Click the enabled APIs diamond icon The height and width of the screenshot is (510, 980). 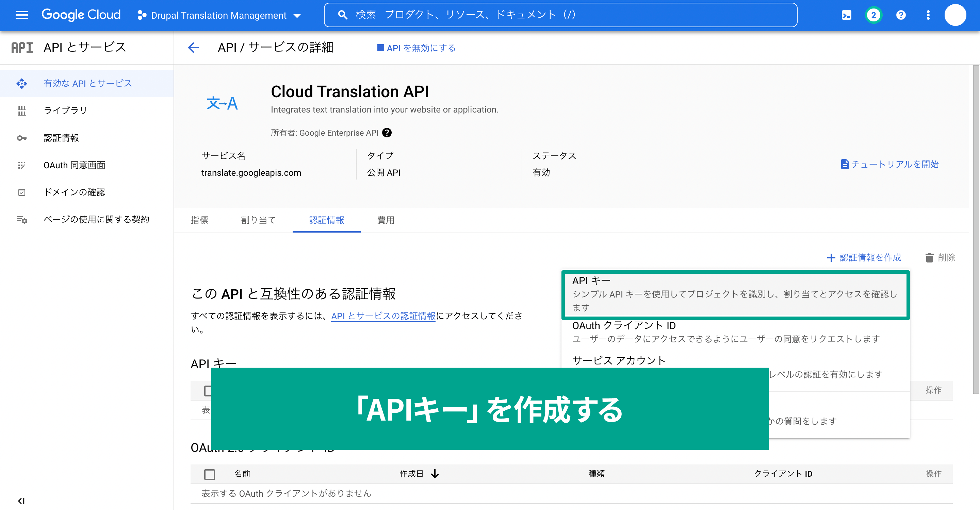tap(22, 83)
